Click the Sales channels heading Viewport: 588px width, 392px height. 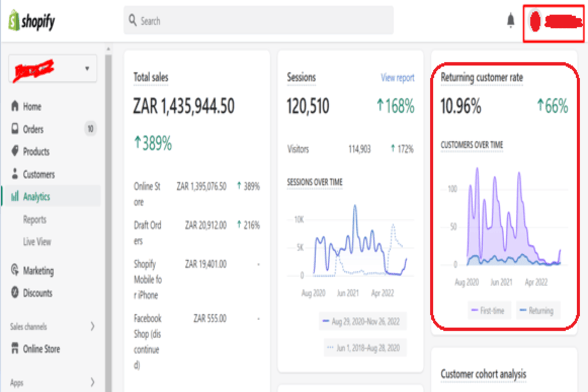tap(28, 327)
